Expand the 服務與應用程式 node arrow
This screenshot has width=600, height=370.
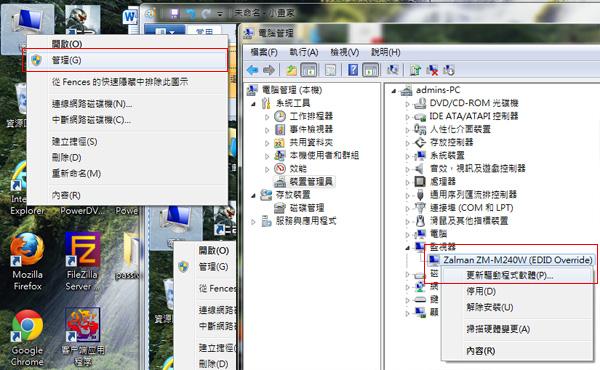tap(253, 222)
